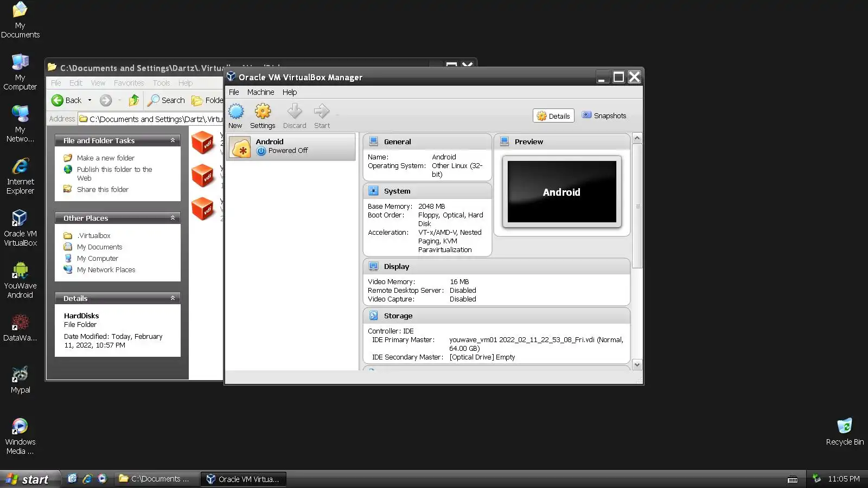Viewport: 868px width, 488px height.
Task: Switch to the Snapshots view button
Action: pyautogui.click(x=604, y=115)
